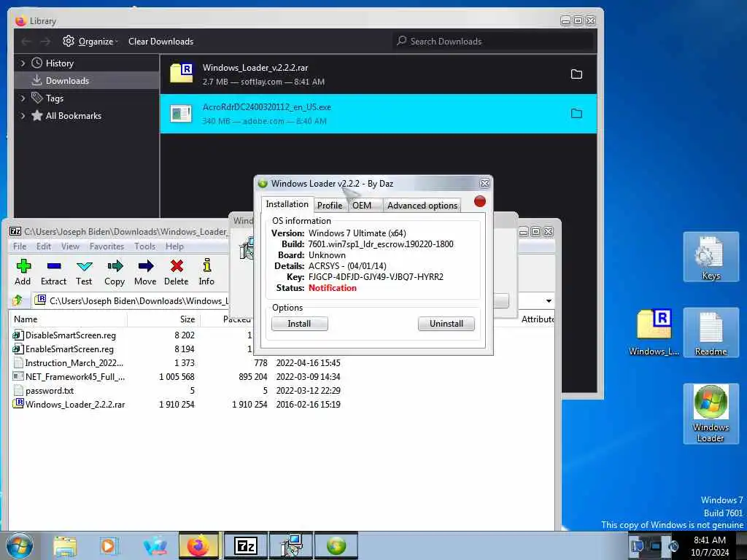Select the Readme desktop file

click(711, 332)
